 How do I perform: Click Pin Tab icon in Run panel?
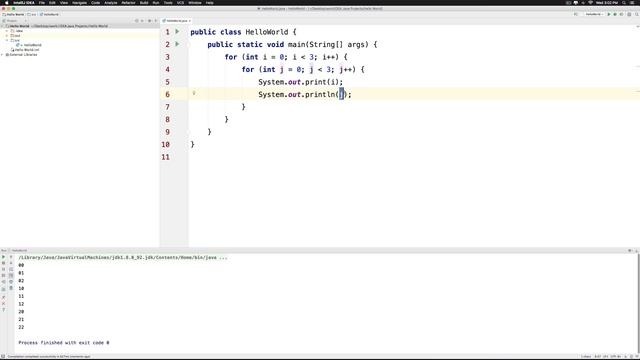(x=3, y=297)
